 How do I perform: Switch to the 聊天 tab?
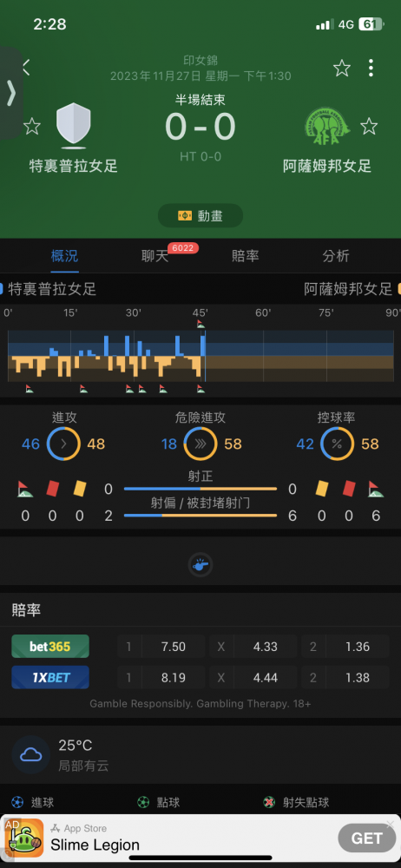(x=154, y=256)
